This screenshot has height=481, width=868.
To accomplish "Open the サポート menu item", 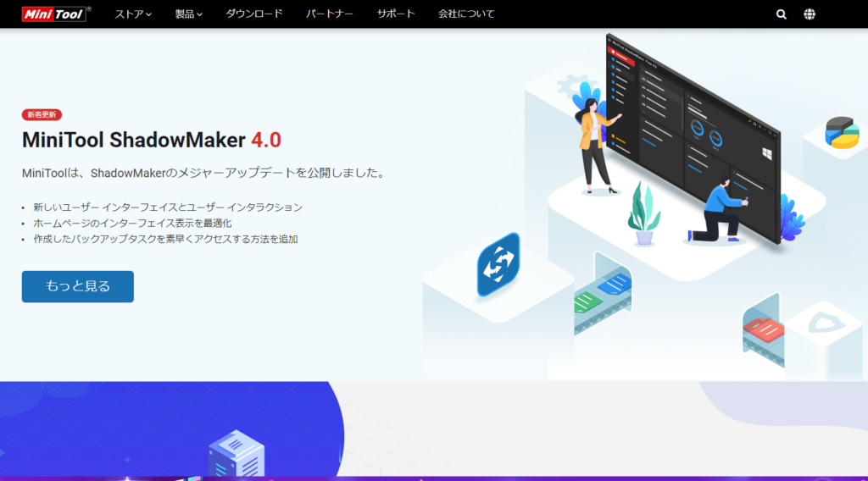I will 396,14.
